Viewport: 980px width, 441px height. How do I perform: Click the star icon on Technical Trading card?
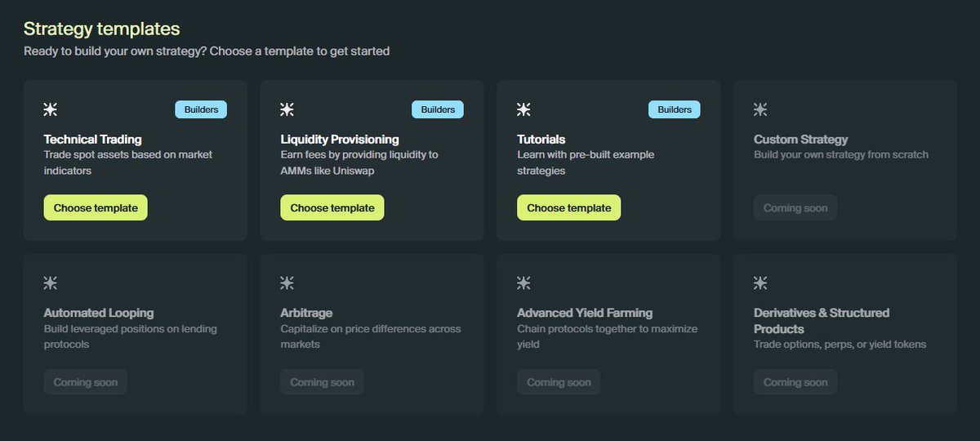click(51, 109)
